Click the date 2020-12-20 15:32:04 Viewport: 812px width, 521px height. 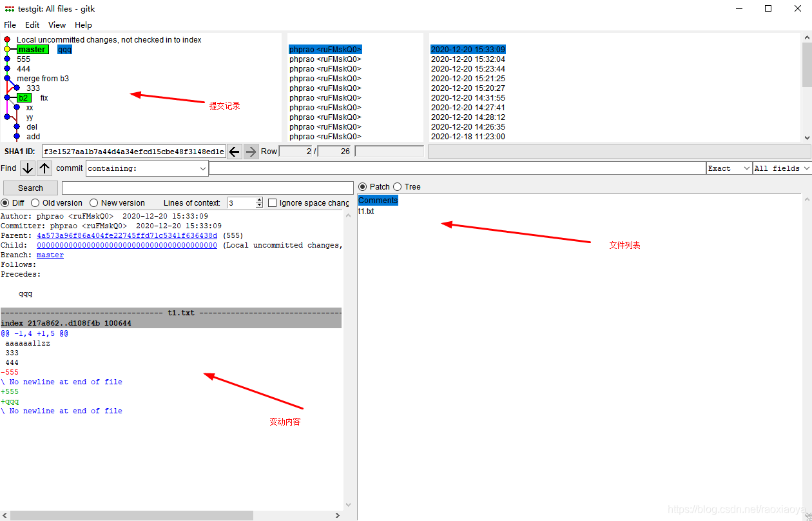(x=468, y=59)
